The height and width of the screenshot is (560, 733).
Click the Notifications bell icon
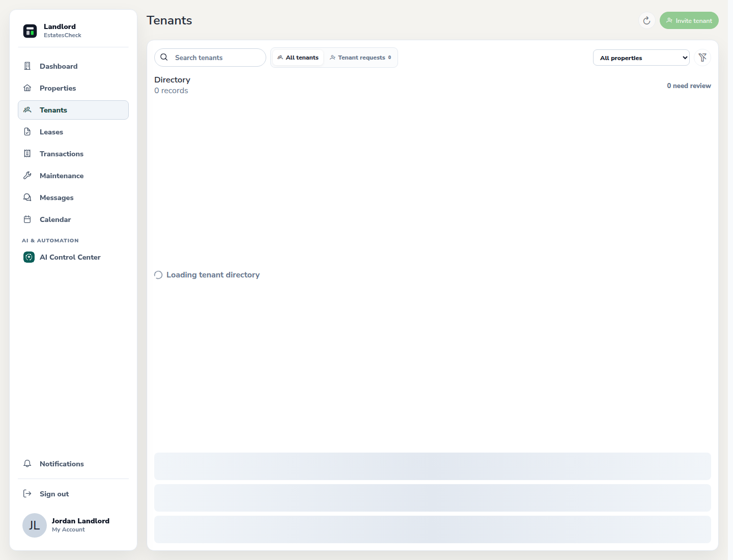click(27, 464)
